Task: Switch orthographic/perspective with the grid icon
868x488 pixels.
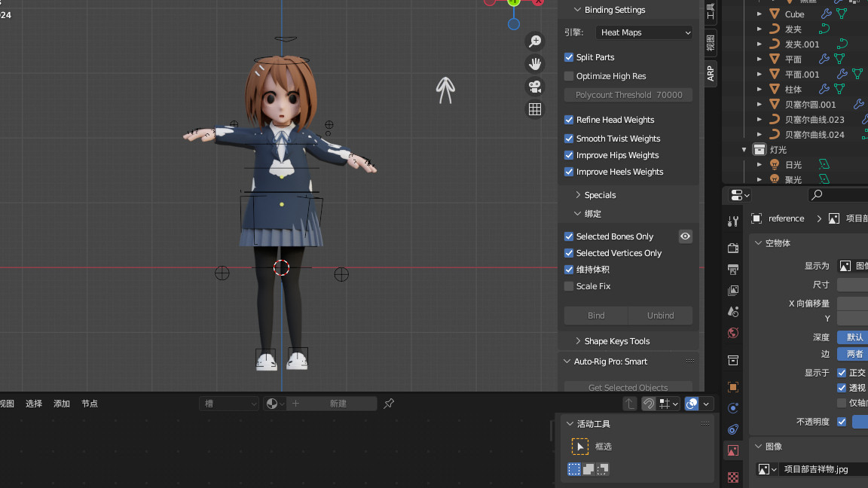Action: [x=535, y=109]
